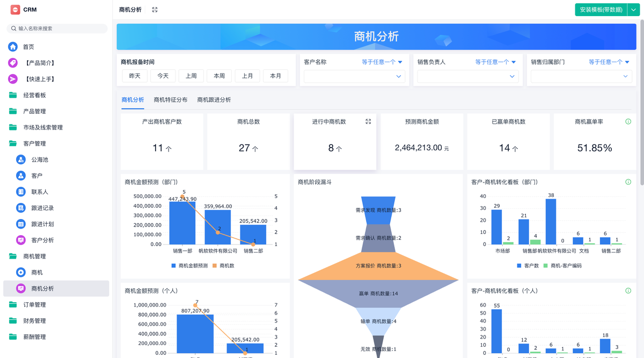
Task: Toggle 商机数 legend in the 部门 chart
Action: [223, 266]
